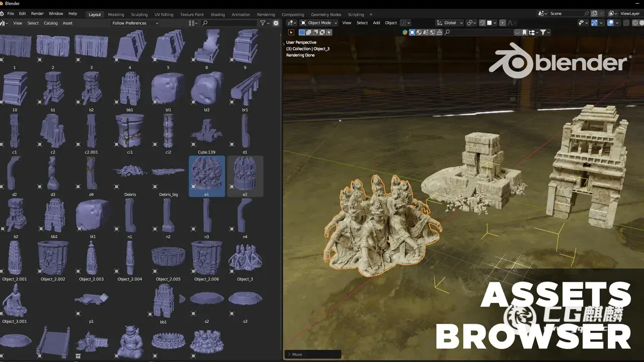Open the Catalog menu in asset browser
This screenshot has width=644, height=362.
tap(50, 23)
